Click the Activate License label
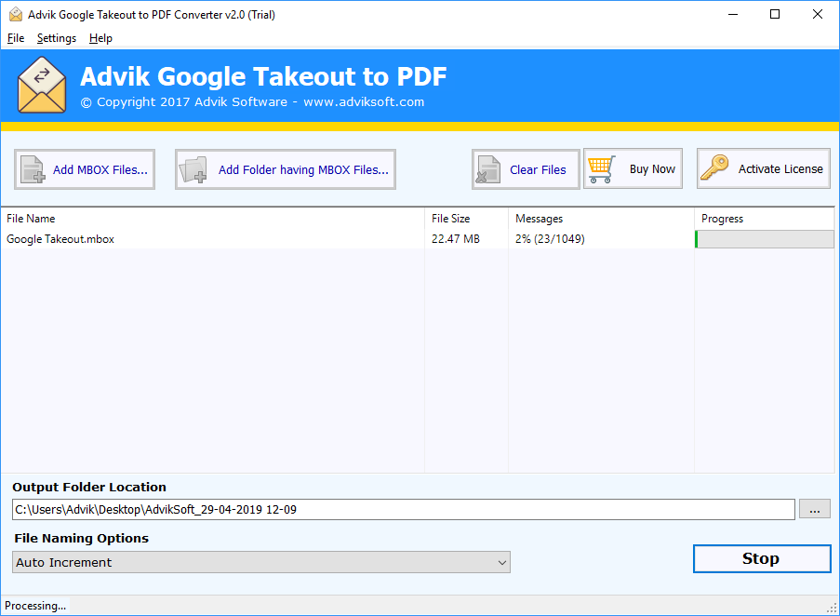This screenshot has width=840, height=616. click(780, 168)
